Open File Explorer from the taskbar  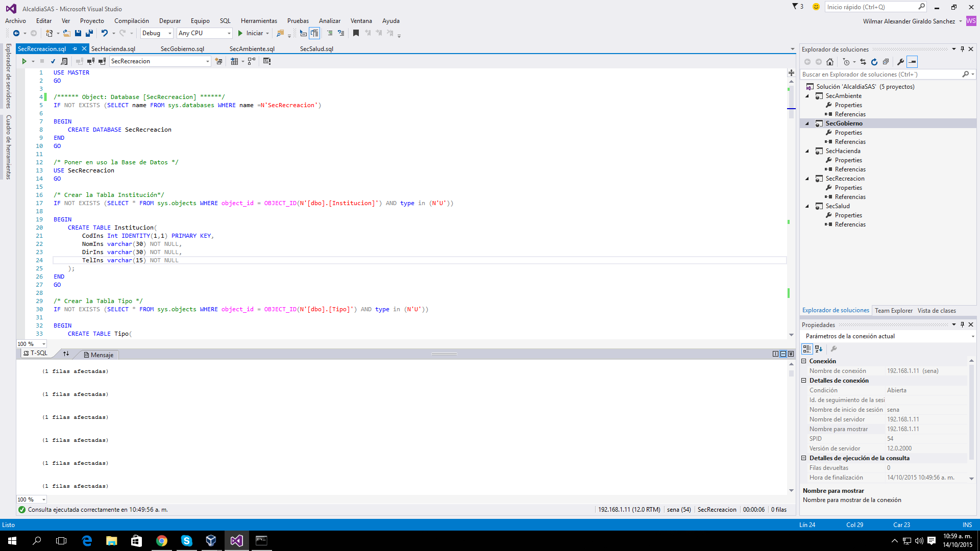tap(112, 541)
